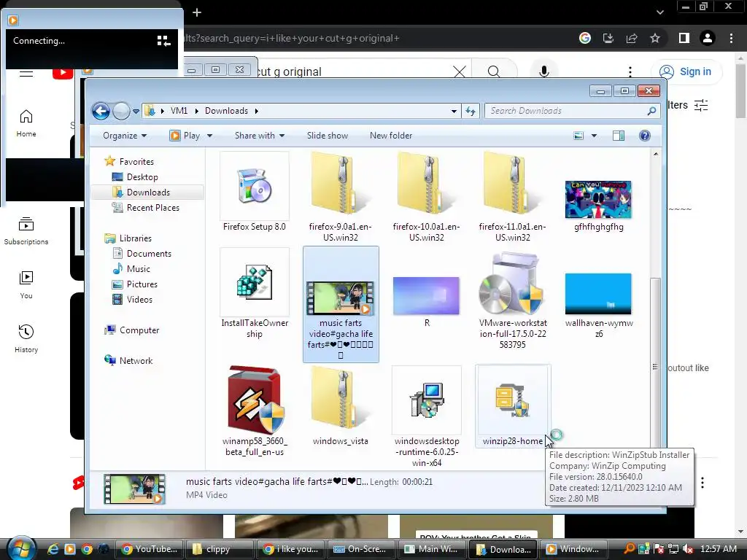Select the firefox-9.0a1.en-US.win32 zip folder
747x560 pixels.
pos(340,196)
